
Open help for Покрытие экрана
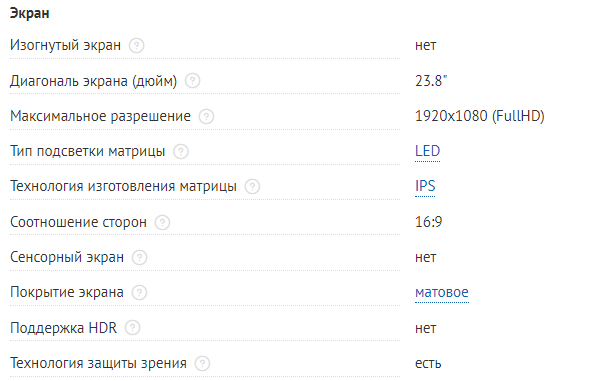(139, 293)
